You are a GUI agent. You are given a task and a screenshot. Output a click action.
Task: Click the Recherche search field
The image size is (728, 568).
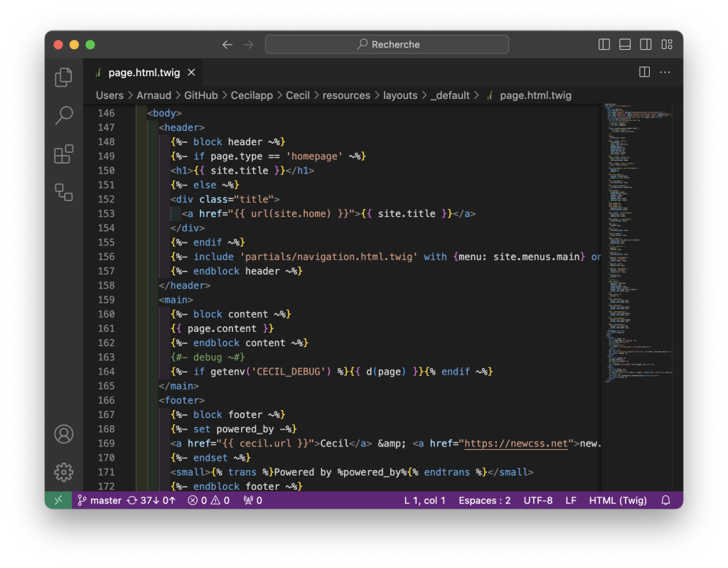click(387, 45)
